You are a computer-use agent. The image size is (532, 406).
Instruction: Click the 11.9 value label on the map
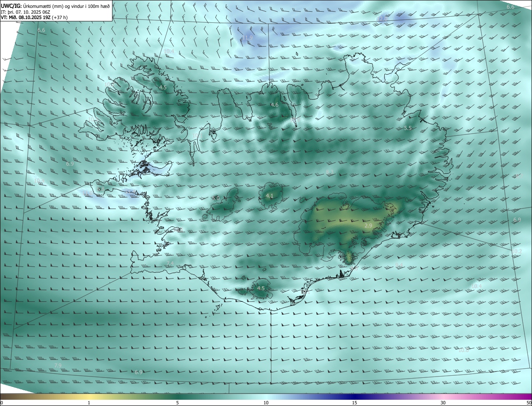click(248, 38)
